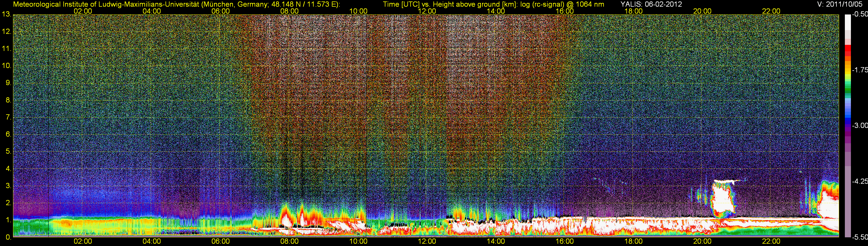
Task: Click the 14:00 label on the bottom time axis
Action: point(496,241)
